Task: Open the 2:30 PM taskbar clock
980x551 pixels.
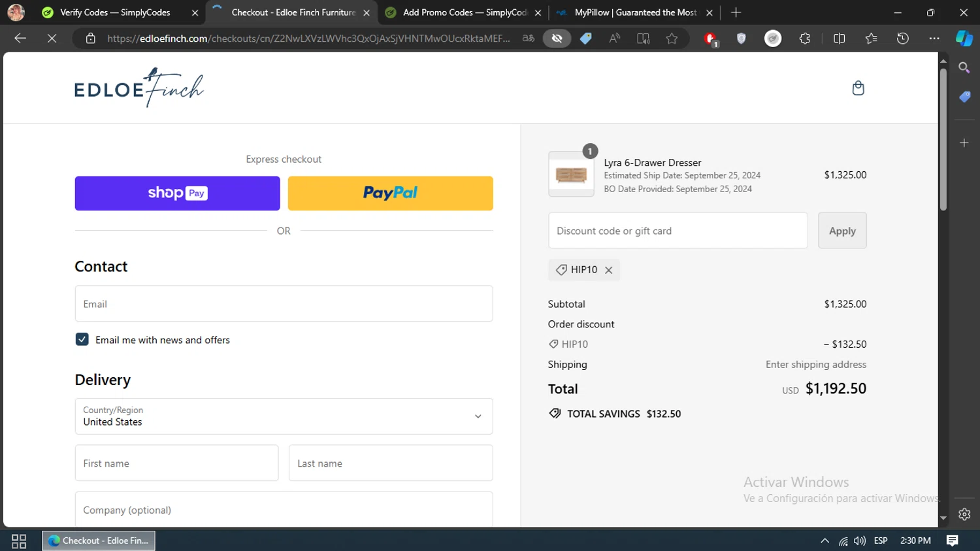Action: coord(915,541)
